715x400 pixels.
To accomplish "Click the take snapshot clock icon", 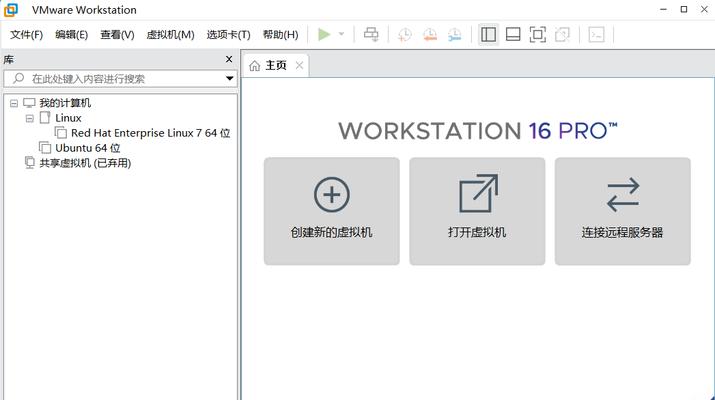I will tap(404, 34).
